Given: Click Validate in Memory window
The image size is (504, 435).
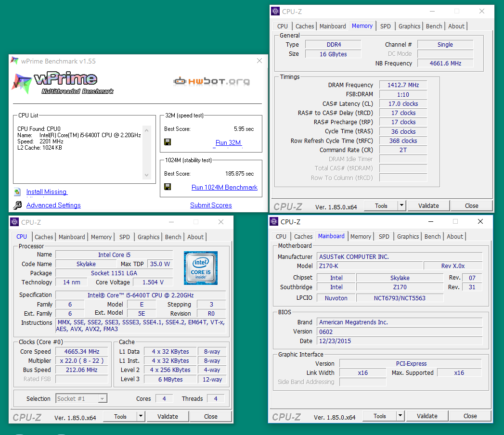Looking at the screenshot, I should pyautogui.click(x=428, y=206).
